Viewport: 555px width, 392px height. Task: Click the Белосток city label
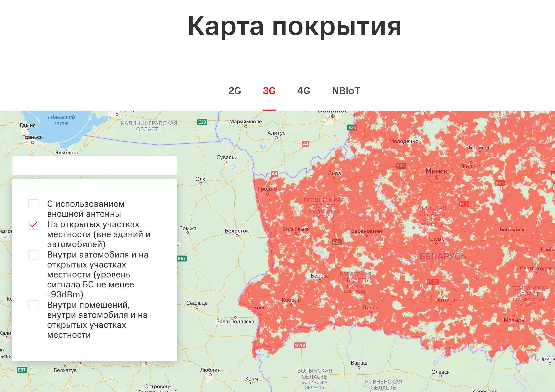[x=237, y=231]
